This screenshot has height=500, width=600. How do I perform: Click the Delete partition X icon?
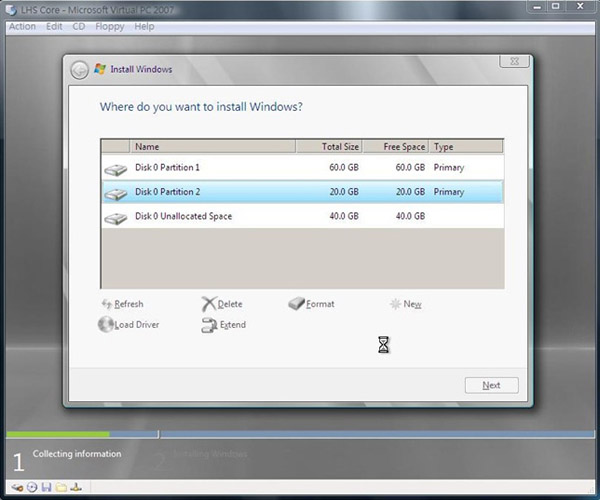coord(208,304)
